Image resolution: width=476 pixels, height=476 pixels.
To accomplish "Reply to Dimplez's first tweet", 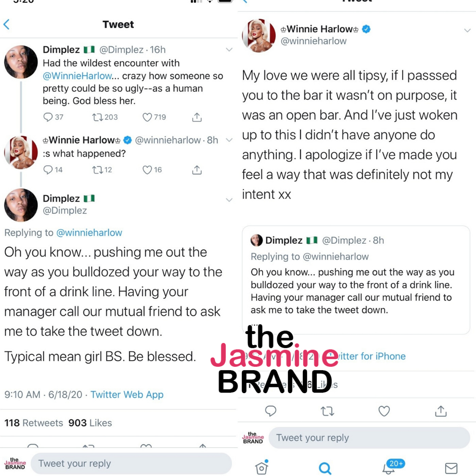I will pos(48,117).
